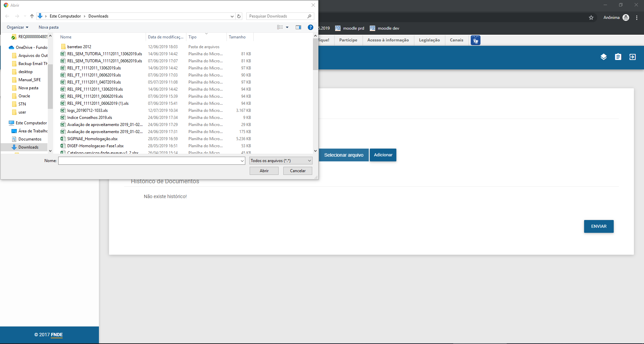The width and height of the screenshot is (644, 344).
Task: Open the Organizar dropdown menu
Action: [17, 27]
